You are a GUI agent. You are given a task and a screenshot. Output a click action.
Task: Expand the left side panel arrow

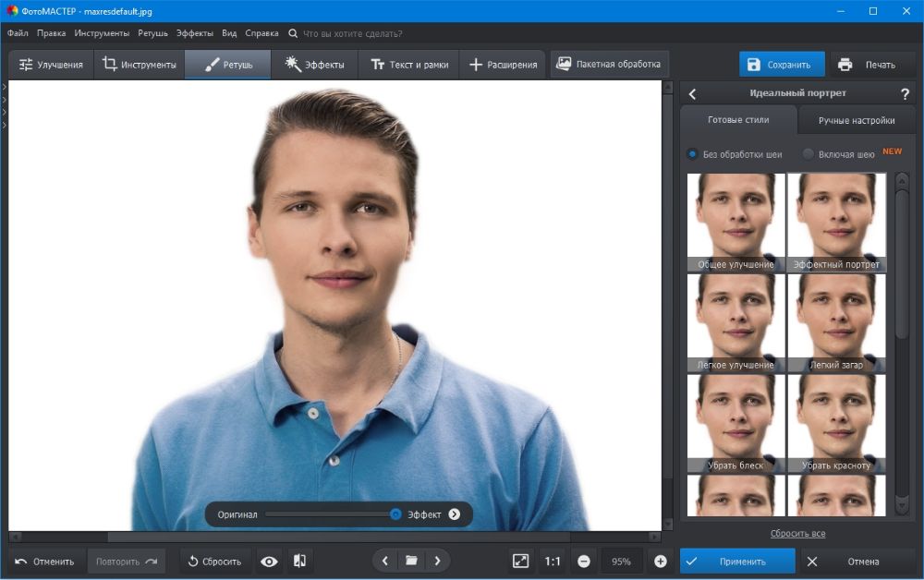[4, 87]
